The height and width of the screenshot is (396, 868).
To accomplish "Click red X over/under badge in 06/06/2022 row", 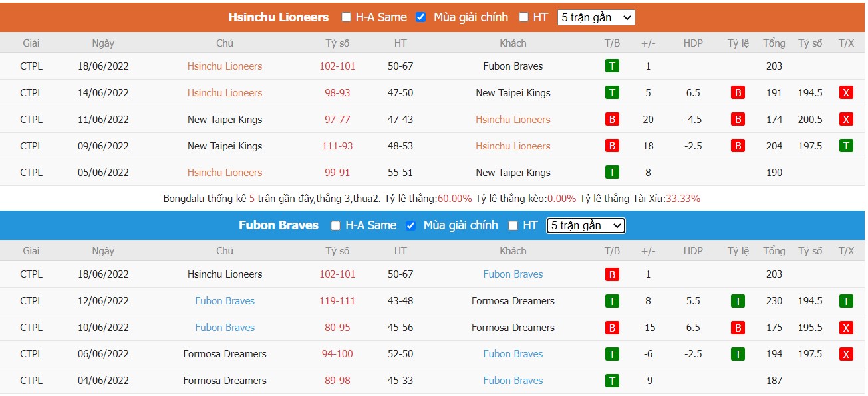I will pyautogui.click(x=846, y=354).
